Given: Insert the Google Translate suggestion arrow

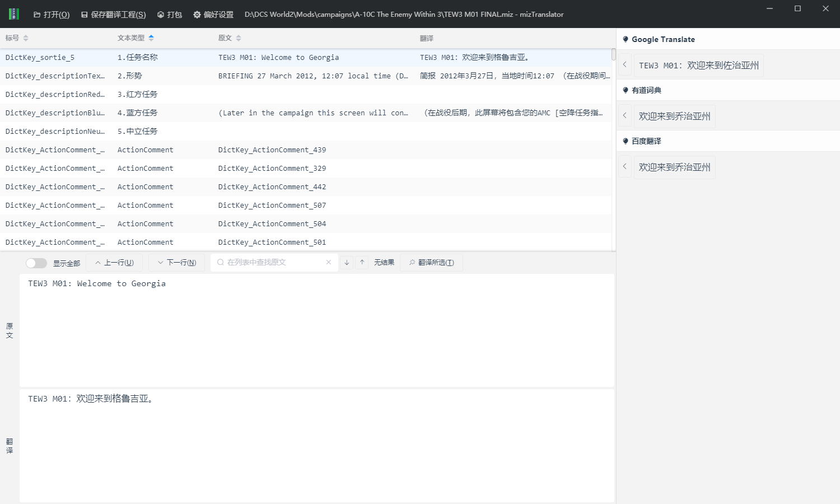Looking at the screenshot, I should pyautogui.click(x=625, y=65).
